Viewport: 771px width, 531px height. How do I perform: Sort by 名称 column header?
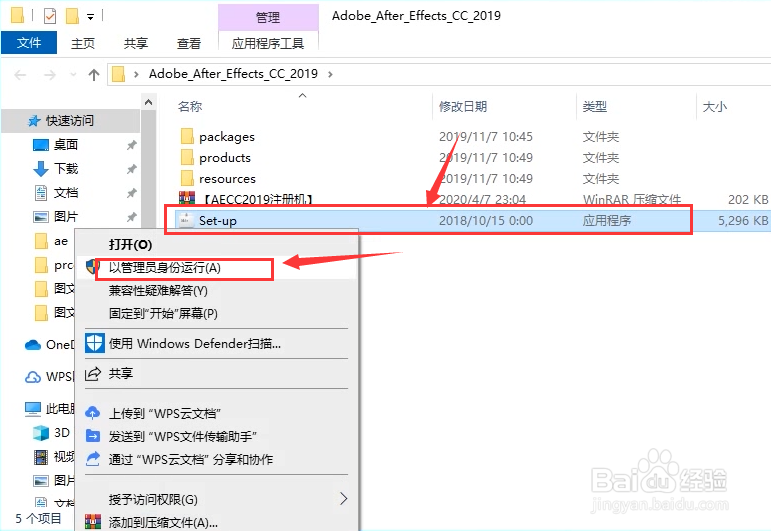(190, 106)
